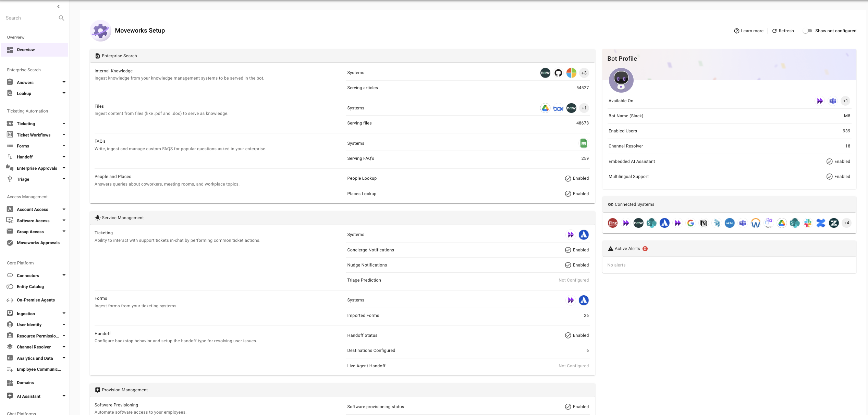
Task: Click the Okta icon in Connected Systems
Action: [730, 223]
